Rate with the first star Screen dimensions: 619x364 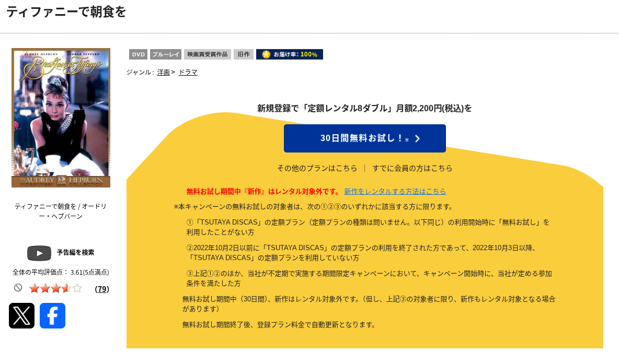click(35, 288)
